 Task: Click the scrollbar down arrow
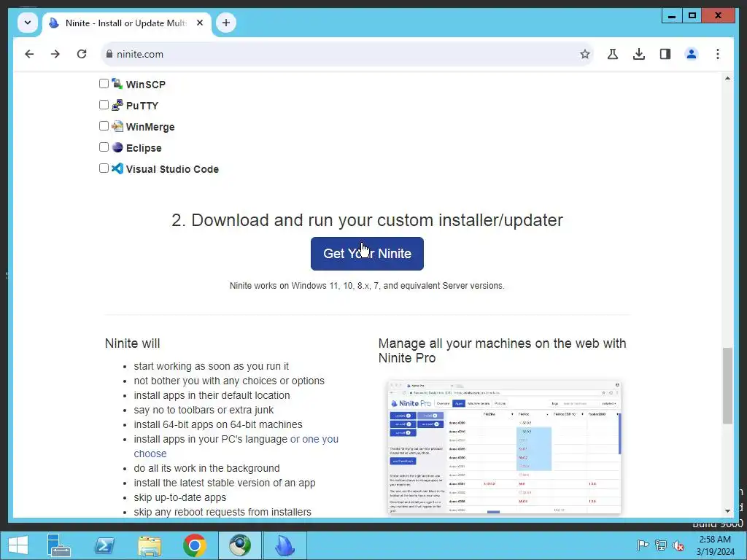pos(727,511)
